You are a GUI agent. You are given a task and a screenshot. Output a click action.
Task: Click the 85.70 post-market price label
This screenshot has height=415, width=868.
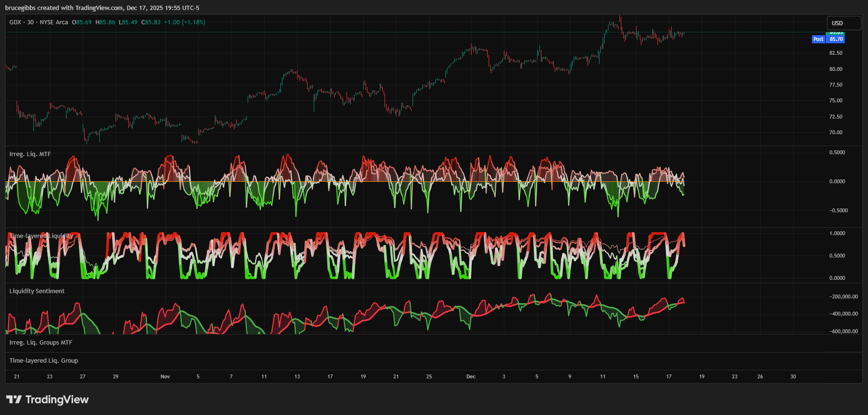[836, 39]
